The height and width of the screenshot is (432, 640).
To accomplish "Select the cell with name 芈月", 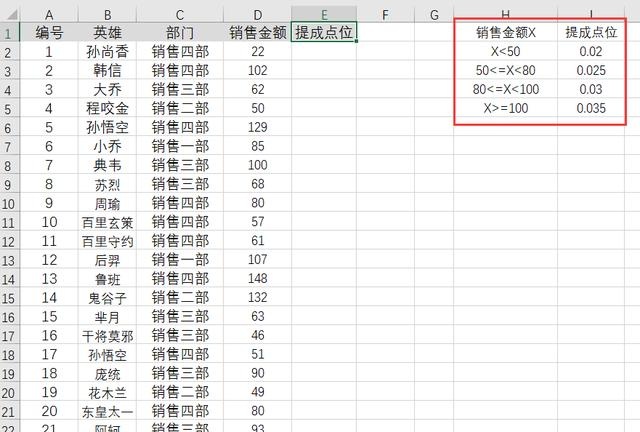I will coord(107,316).
